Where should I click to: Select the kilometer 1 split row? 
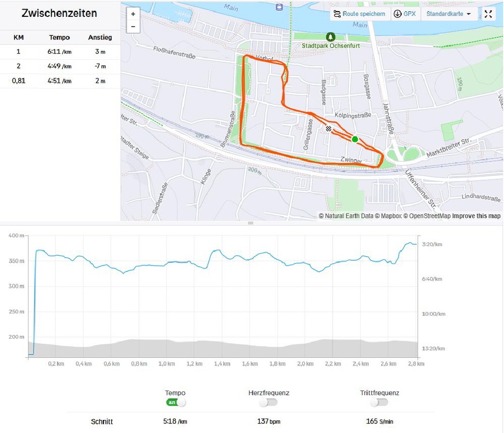click(60, 51)
